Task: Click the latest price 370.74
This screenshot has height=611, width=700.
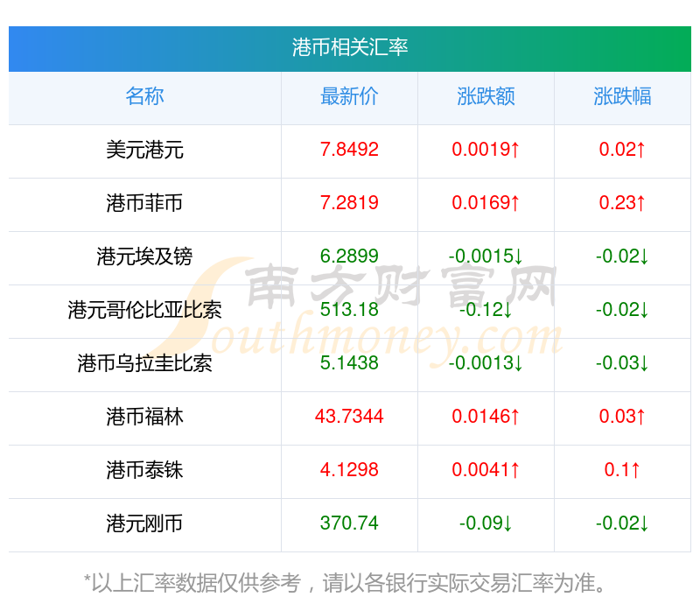Action: tap(349, 523)
